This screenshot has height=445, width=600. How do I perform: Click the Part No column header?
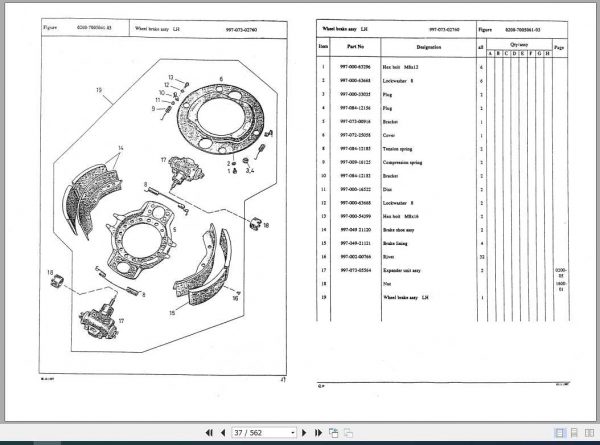click(355, 47)
